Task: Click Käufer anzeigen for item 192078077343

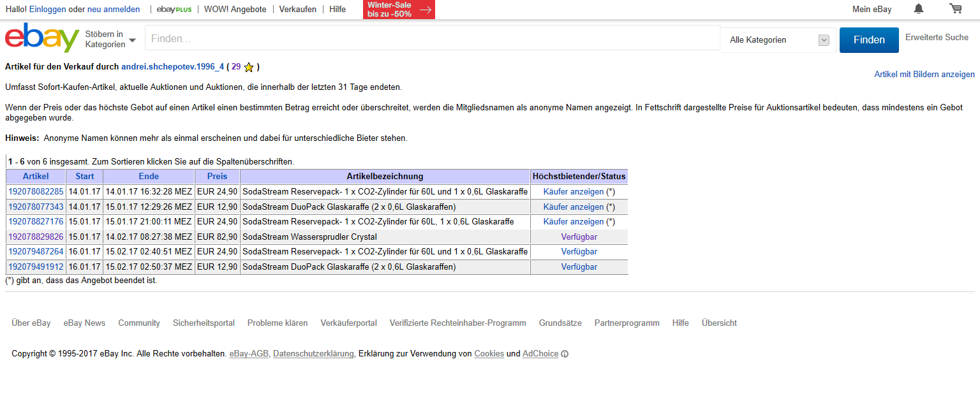Action: (x=574, y=207)
